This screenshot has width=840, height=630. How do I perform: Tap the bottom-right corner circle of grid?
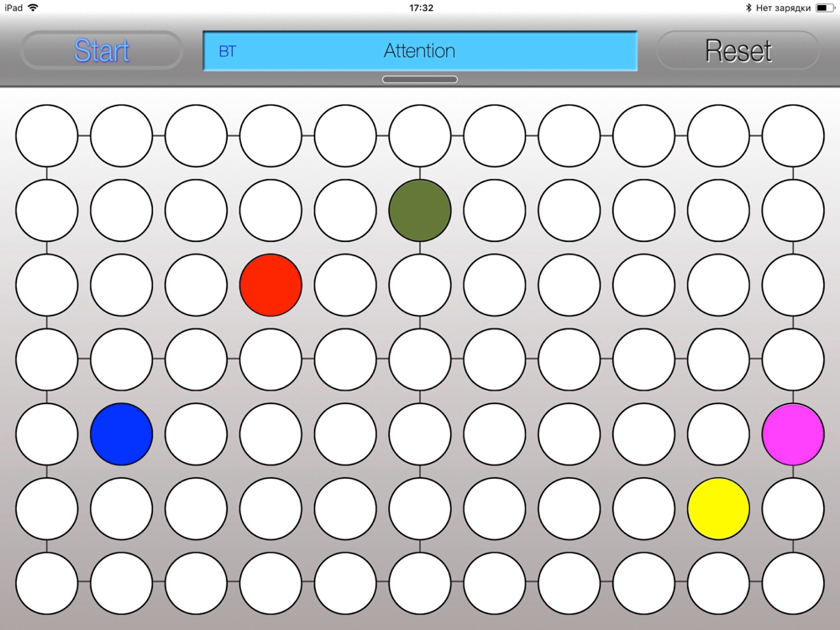point(793,583)
